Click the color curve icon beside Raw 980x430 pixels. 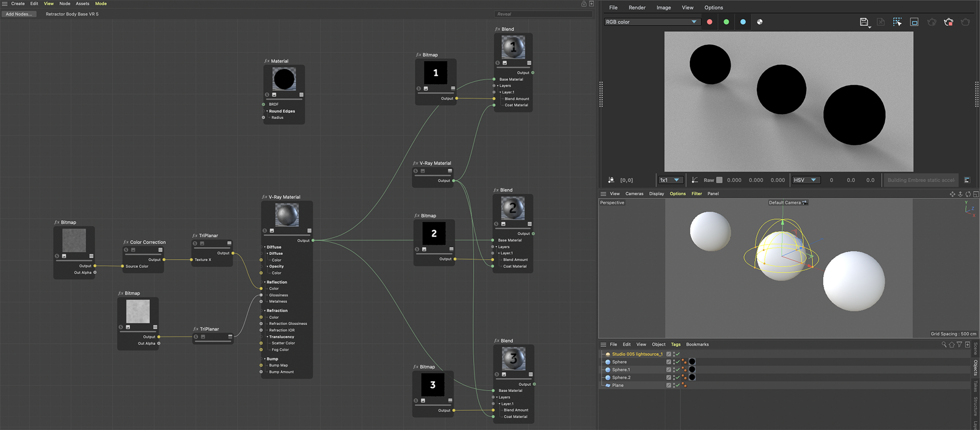coord(695,180)
